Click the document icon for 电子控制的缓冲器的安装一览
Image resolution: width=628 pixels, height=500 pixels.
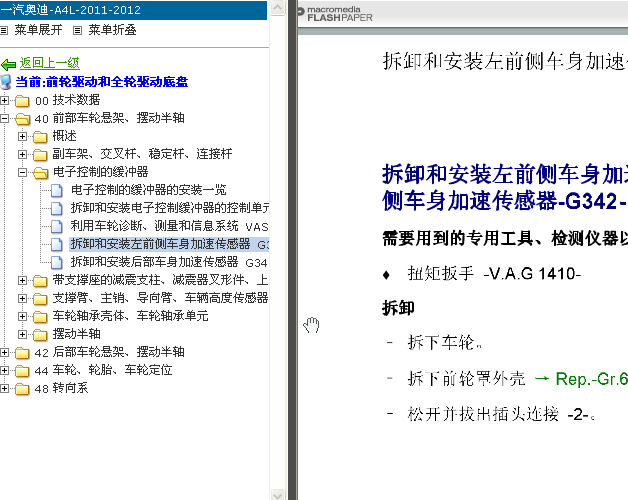point(57,191)
